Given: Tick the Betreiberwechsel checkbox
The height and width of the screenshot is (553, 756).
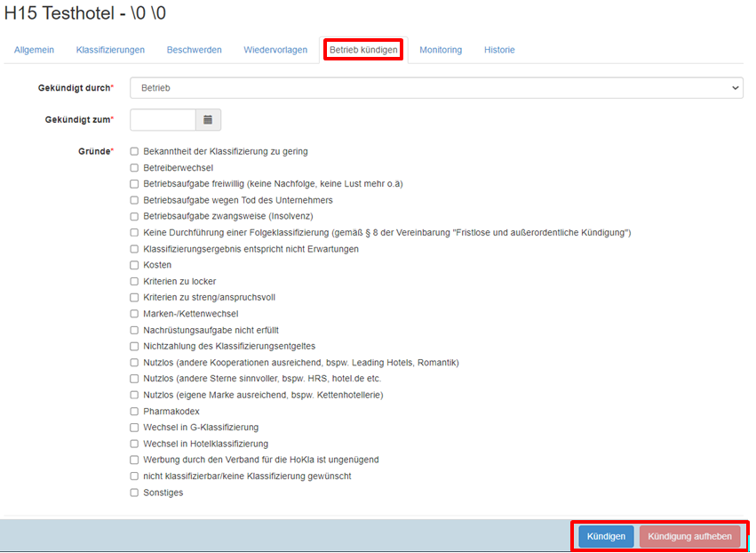Looking at the screenshot, I should 134,168.
